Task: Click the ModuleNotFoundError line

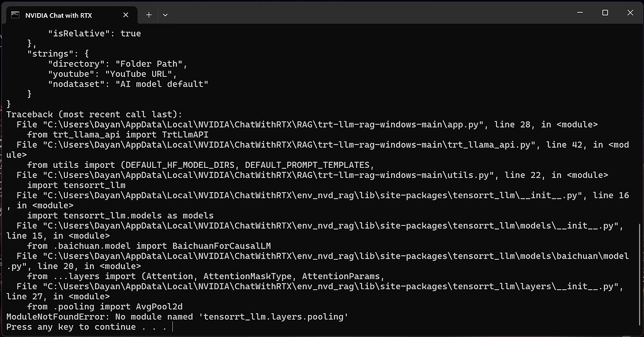Action: point(177,317)
